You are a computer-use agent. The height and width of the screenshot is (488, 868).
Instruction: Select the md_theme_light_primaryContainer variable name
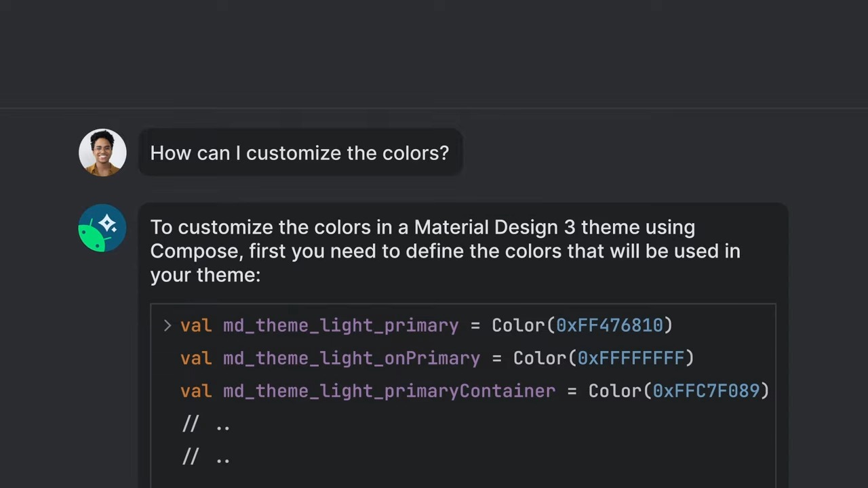point(389,391)
